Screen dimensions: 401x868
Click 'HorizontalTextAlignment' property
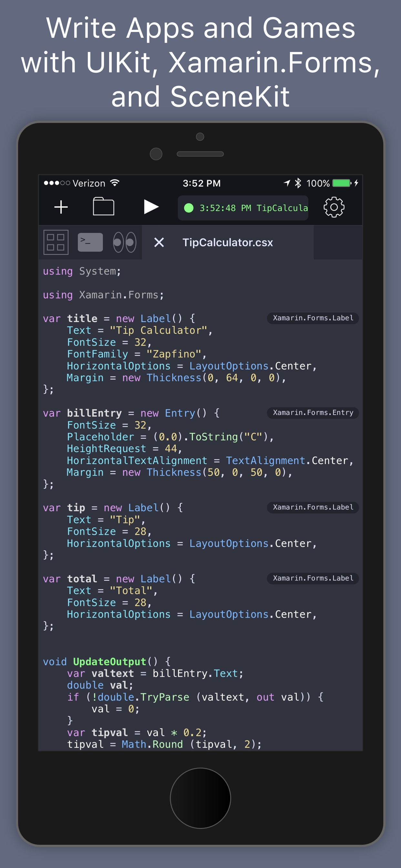point(137,460)
